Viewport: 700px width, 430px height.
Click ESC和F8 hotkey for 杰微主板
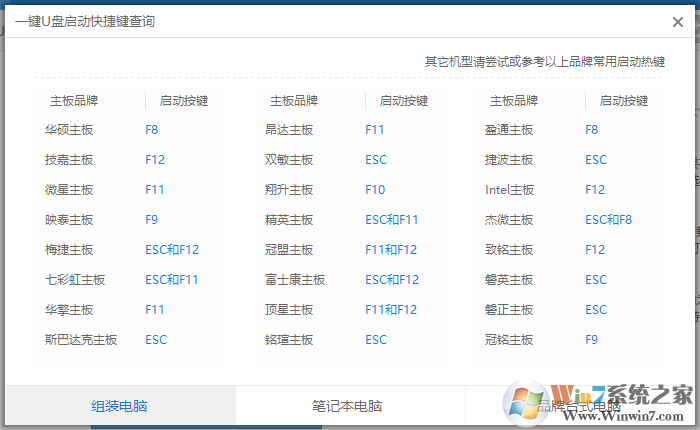(609, 220)
